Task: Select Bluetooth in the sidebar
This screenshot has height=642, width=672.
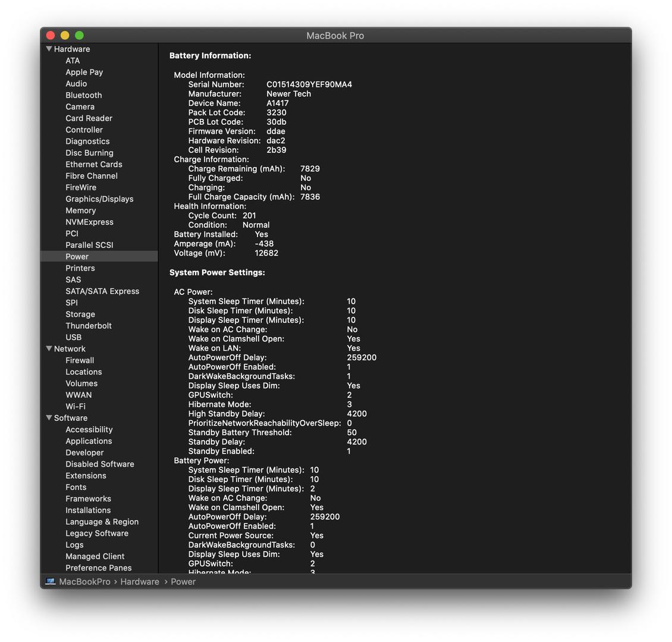Action: pos(83,95)
